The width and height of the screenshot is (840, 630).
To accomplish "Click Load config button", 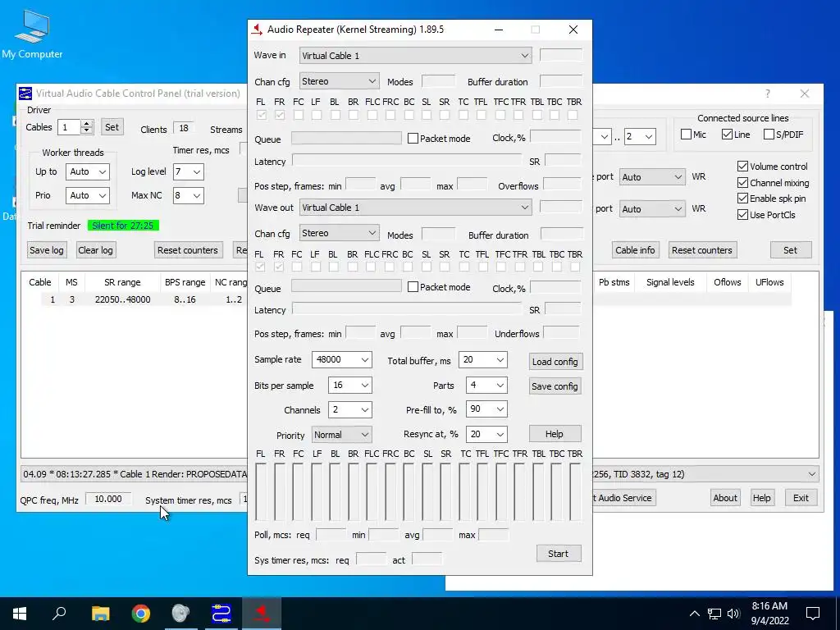I will pos(555,362).
